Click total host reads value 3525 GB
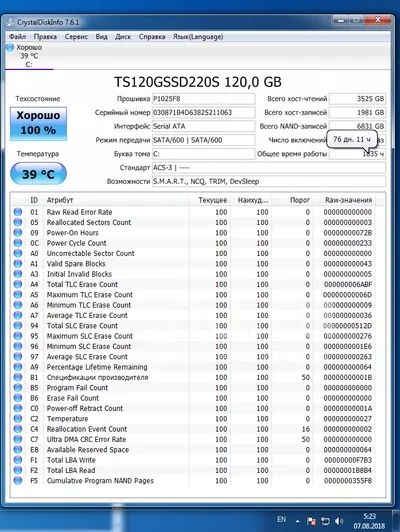The height and width of the screenshot is (532, 400). 358,99
